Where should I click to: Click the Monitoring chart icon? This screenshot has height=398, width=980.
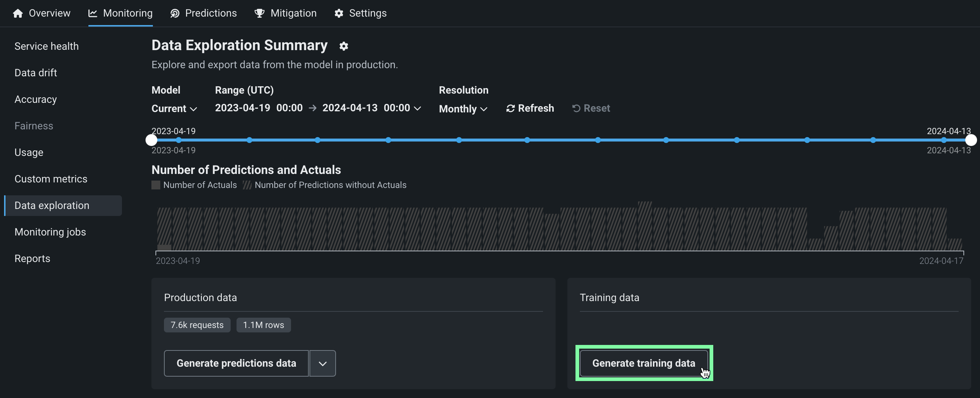coord(92,13)
